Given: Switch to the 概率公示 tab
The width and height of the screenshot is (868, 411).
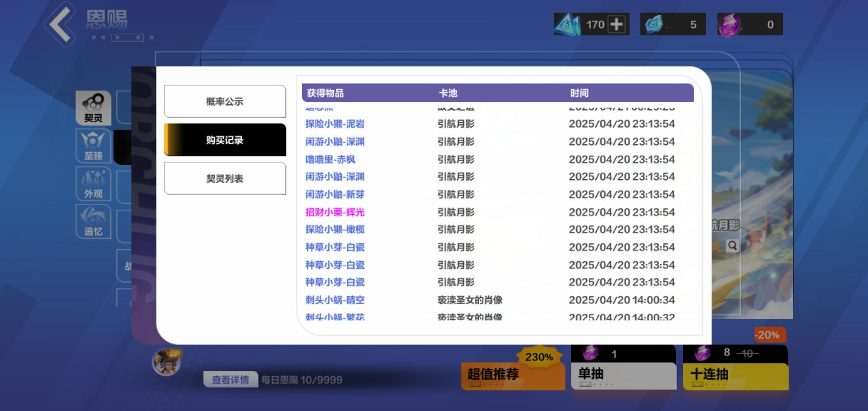Looking at the screenshot, I should tap(225, 101).
